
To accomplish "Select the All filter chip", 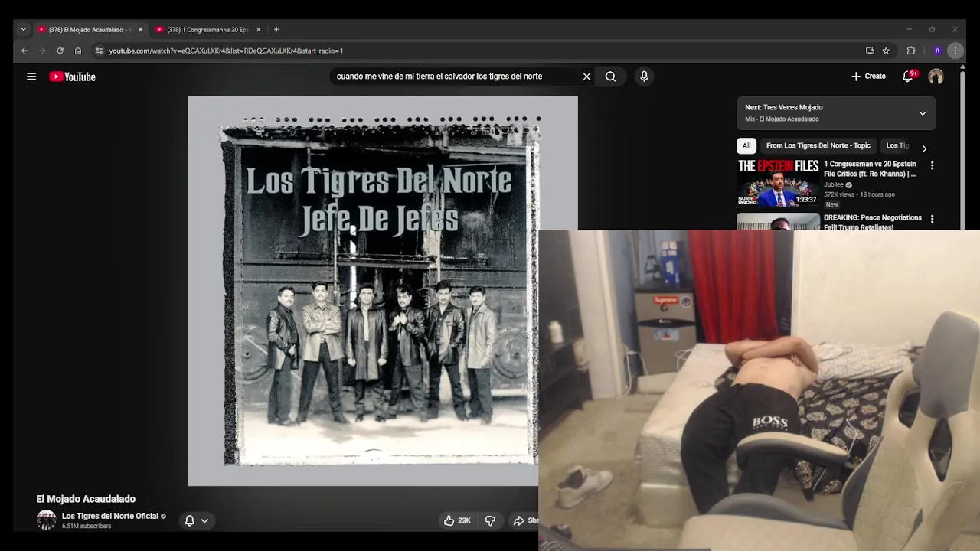I will pos(746,145).
